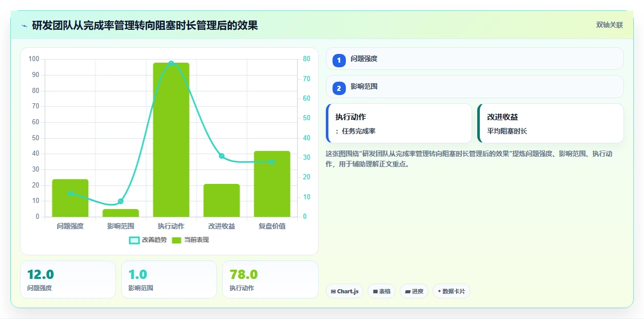Select the 影响范围 list row
This screenshot has height=319, width=644.
[475, 86]
